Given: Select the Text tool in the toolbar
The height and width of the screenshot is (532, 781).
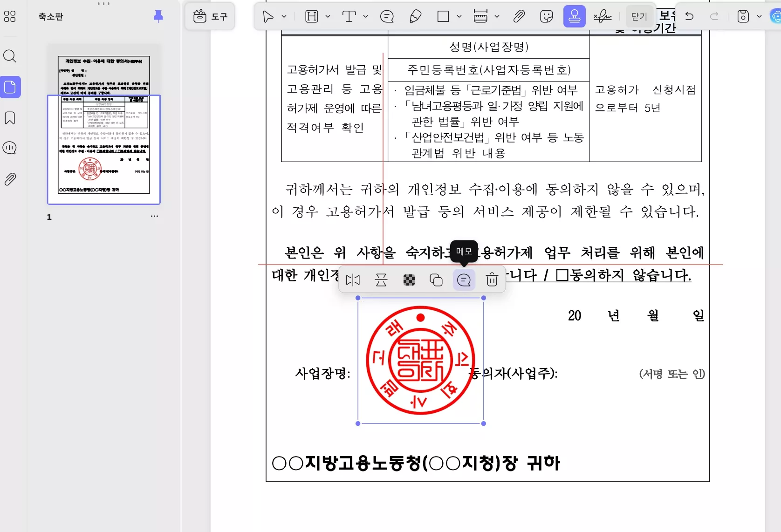Looking at the screenshot, I should tap(349, 16).
